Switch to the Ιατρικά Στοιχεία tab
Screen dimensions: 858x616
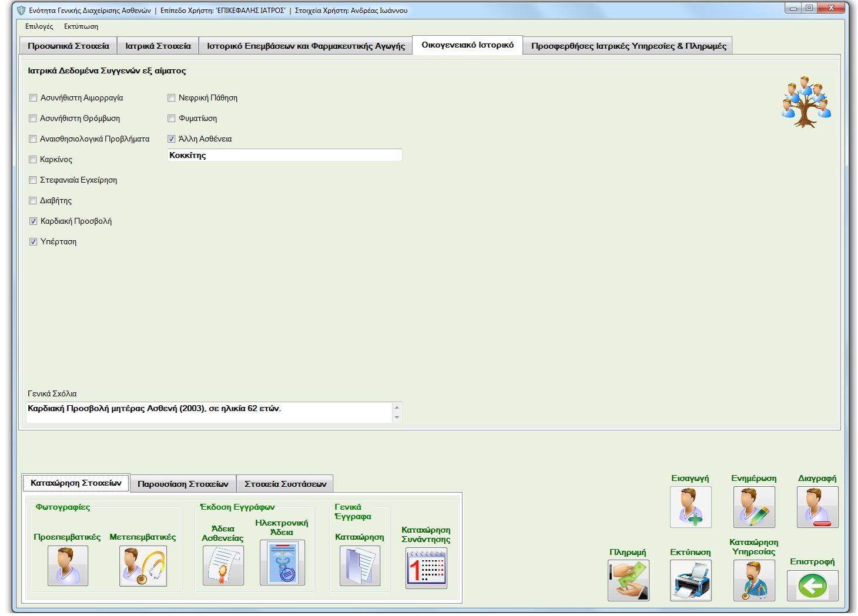click(x=158, y=46)
